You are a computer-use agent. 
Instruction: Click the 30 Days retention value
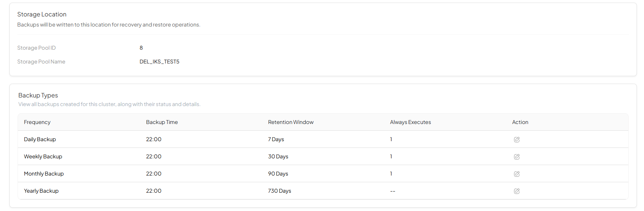[278, 156]
